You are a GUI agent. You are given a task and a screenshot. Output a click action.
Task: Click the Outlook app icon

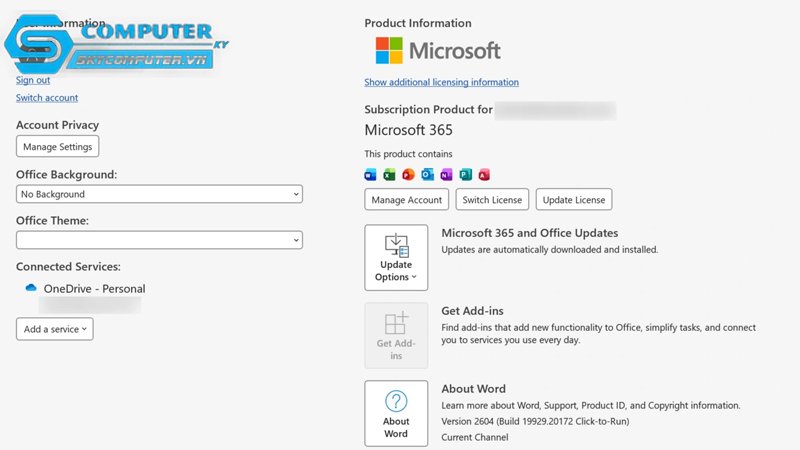click(x=428, y=174)
